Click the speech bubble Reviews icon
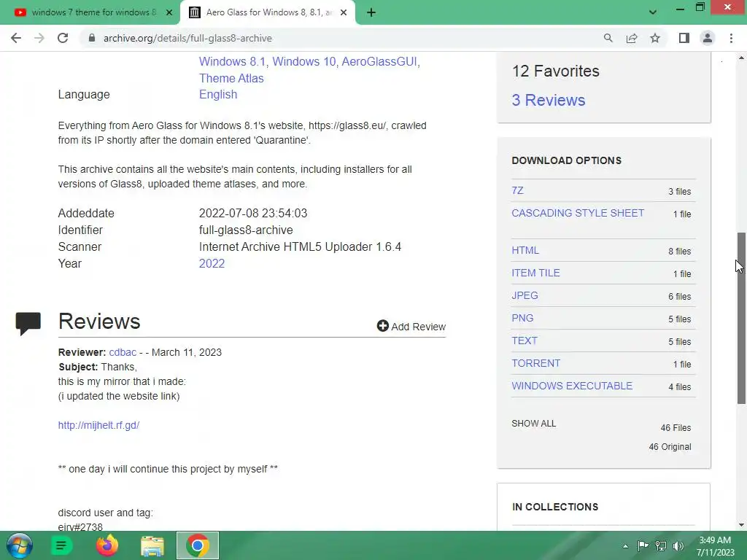The height and width of the screenshot is (560, 747). [x=28, y=324]
